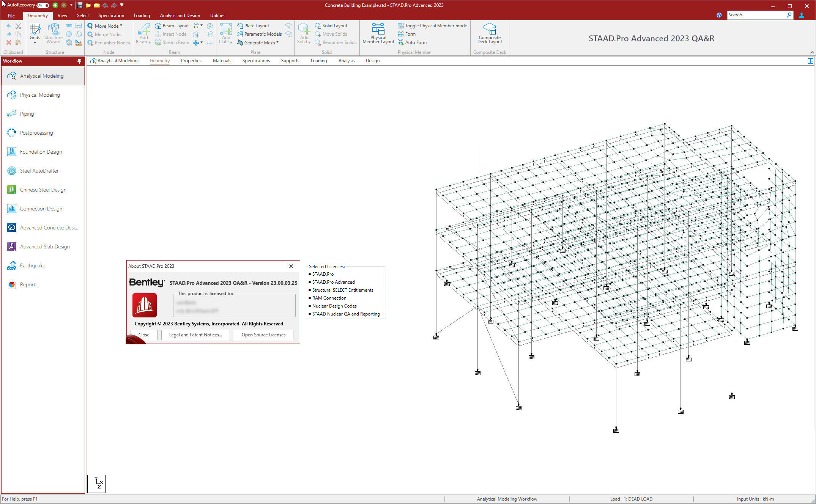Open the Loading ribbon tab

click(x=142, y=16)
